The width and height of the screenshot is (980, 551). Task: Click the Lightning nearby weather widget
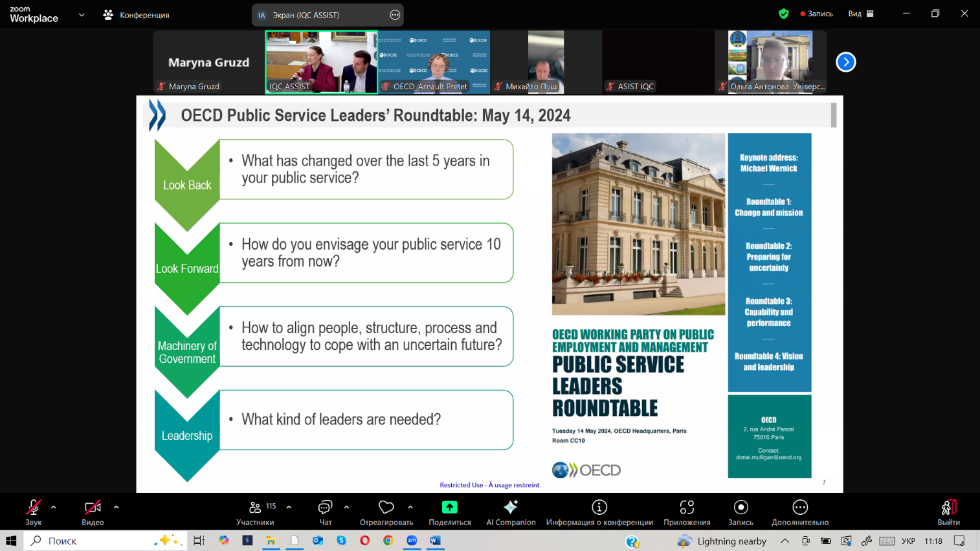(722, 541)
